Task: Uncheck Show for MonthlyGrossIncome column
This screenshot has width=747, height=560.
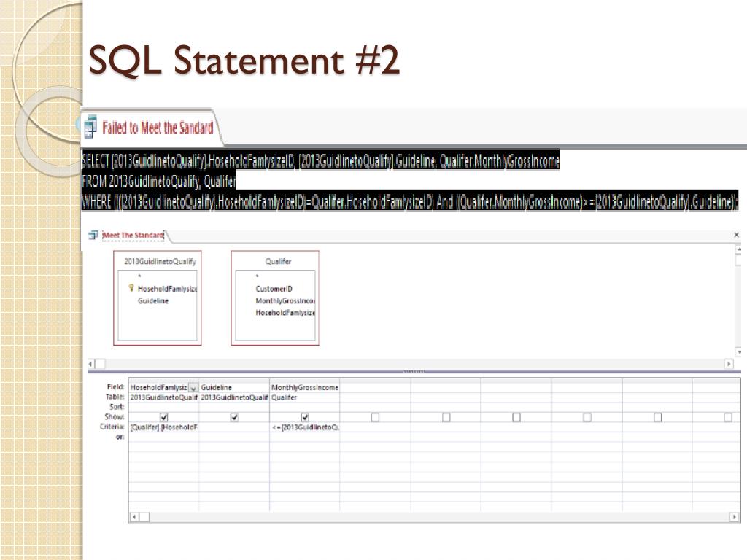Action: click(305, 417)
